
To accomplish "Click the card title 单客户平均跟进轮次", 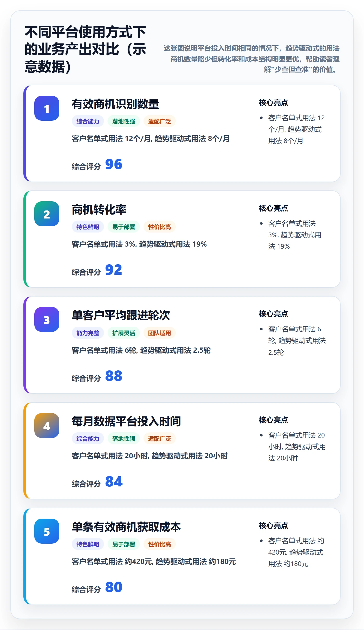I will [121, 315].
